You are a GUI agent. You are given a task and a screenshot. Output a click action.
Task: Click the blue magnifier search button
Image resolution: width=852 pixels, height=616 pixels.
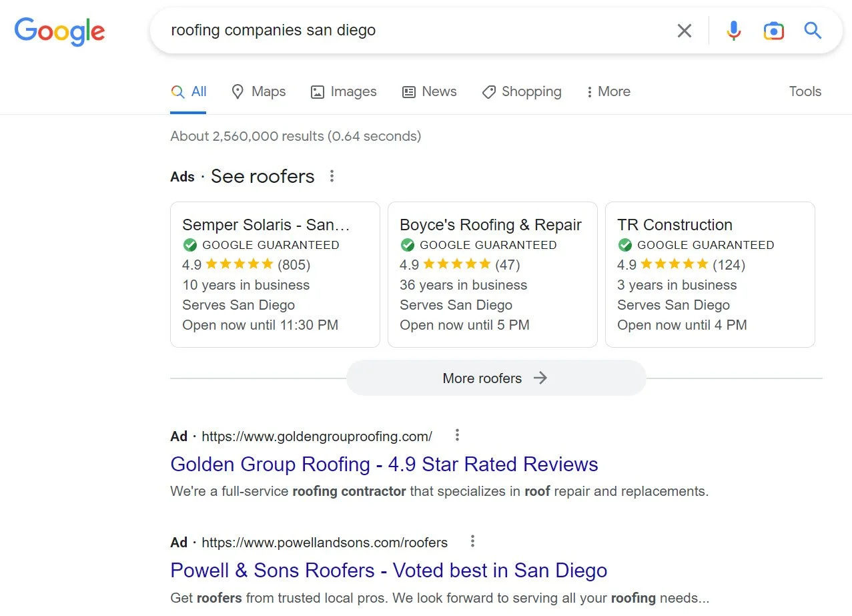pos(812,30)
